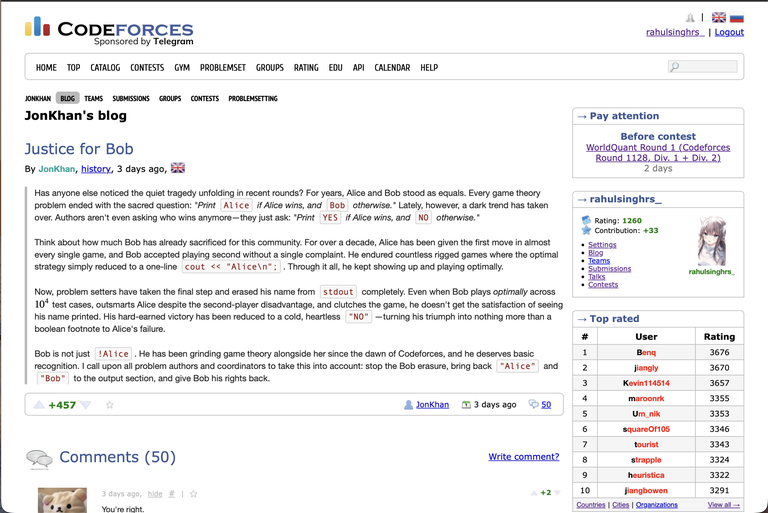
Task: Upvote the Justice for Bob post
Action: 39,405
